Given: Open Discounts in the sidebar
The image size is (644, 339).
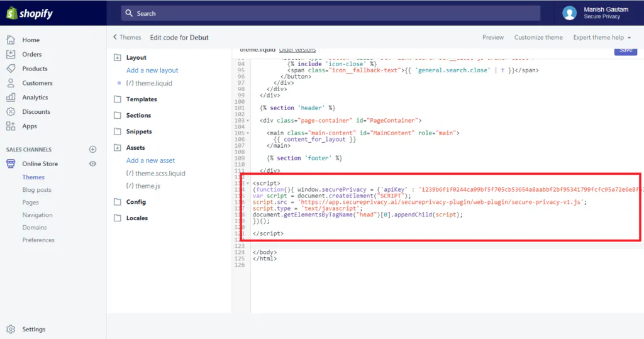Looking at the screenshot, I should [36, 112].
